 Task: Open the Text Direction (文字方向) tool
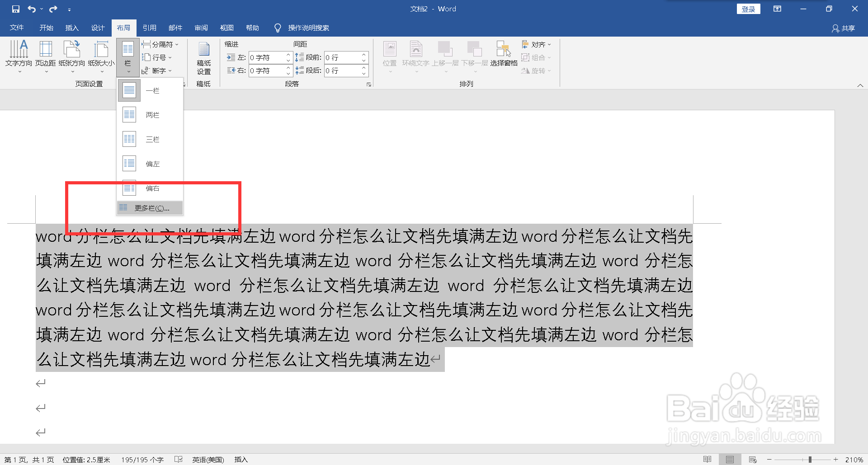(x=19, y=56)
